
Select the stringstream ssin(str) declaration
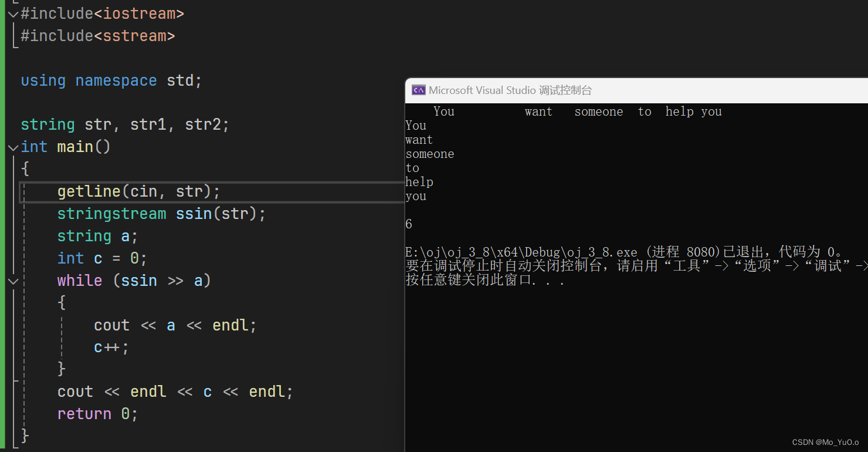click(161, 214)
